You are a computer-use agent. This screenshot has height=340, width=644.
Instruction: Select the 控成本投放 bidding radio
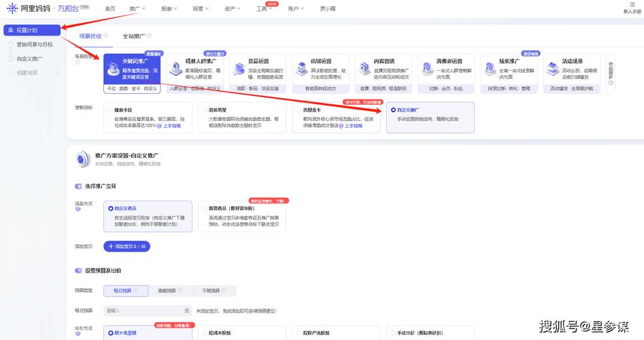[205, 333]
